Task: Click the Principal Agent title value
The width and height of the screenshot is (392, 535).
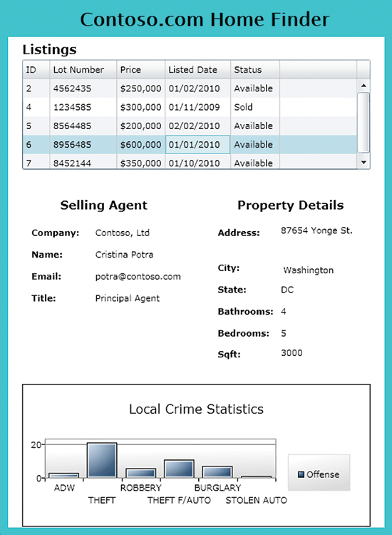Action: tap(127, 298)
